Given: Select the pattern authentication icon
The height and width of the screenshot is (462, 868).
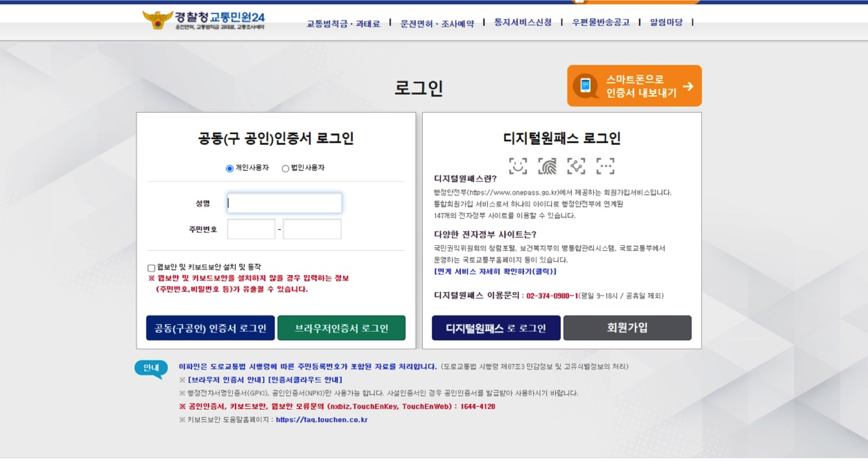Looking at the screenshot, I should pyautogui.click(x=576, y=166).
